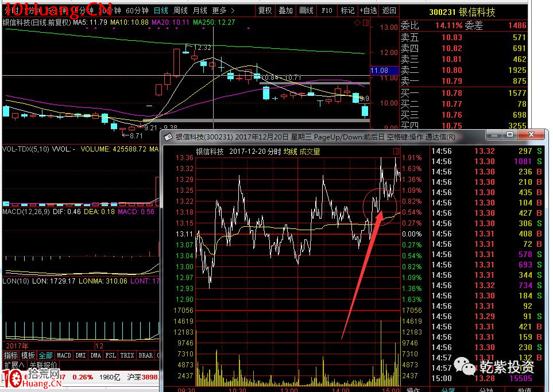Select the 日线 daily chart tab
This screenshot has width=553, height=392.
(x=161, y=10)
